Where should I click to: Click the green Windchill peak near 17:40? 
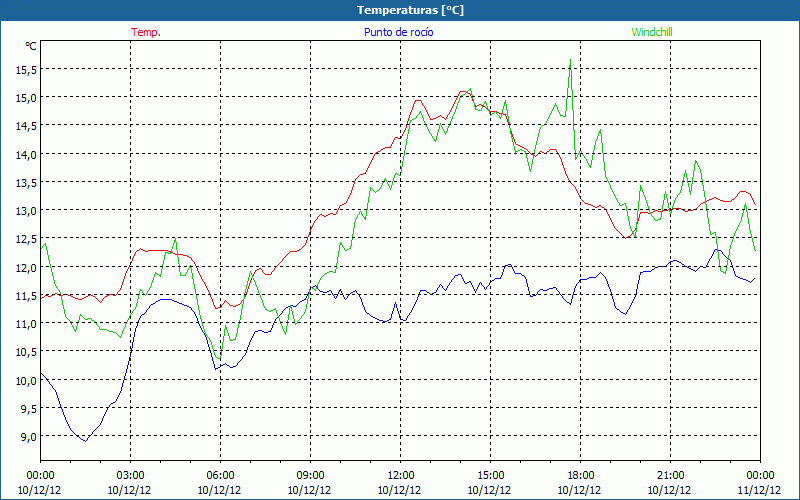click(570, 60)
